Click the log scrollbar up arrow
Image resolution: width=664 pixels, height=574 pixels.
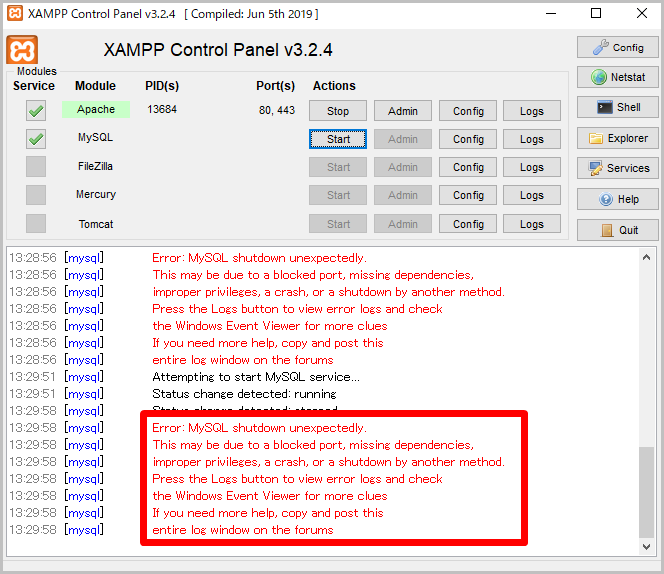[646, 257]
